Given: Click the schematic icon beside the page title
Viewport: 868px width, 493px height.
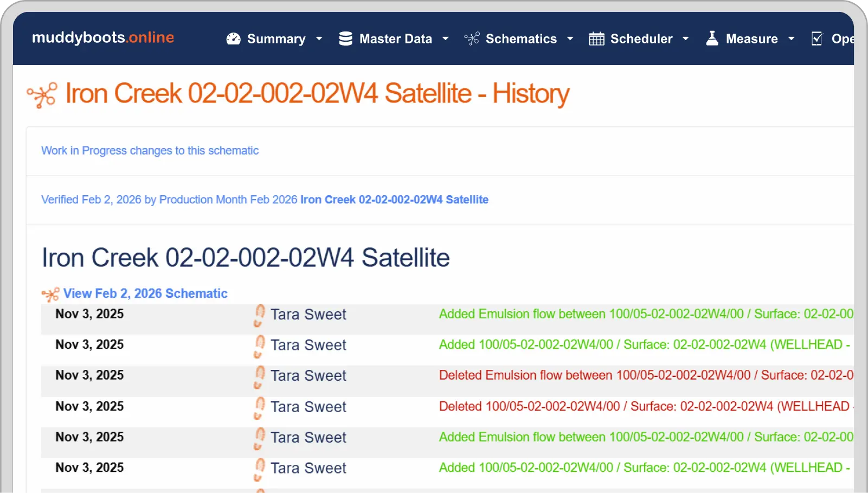Looking at the screenshot, I should [42, 95].
